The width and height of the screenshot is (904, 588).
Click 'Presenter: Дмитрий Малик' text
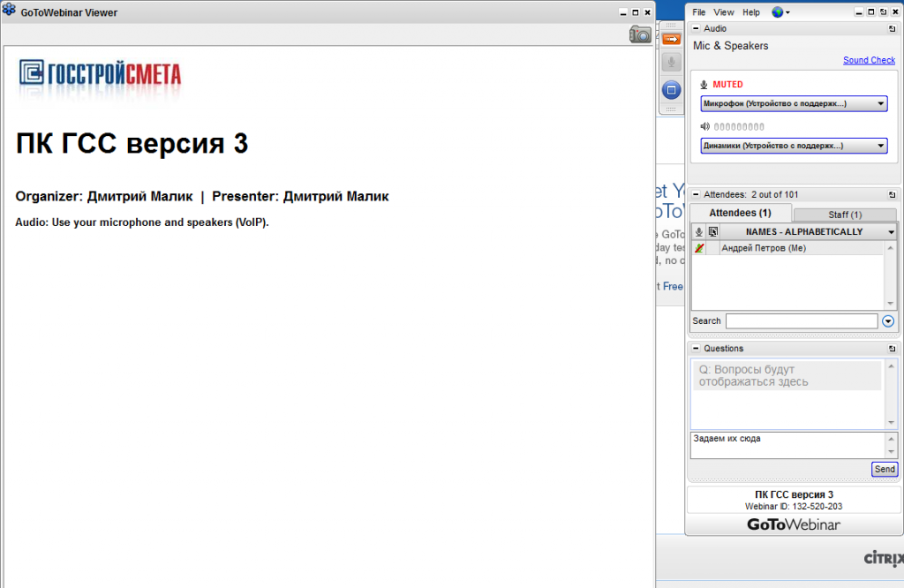point(300,197)
